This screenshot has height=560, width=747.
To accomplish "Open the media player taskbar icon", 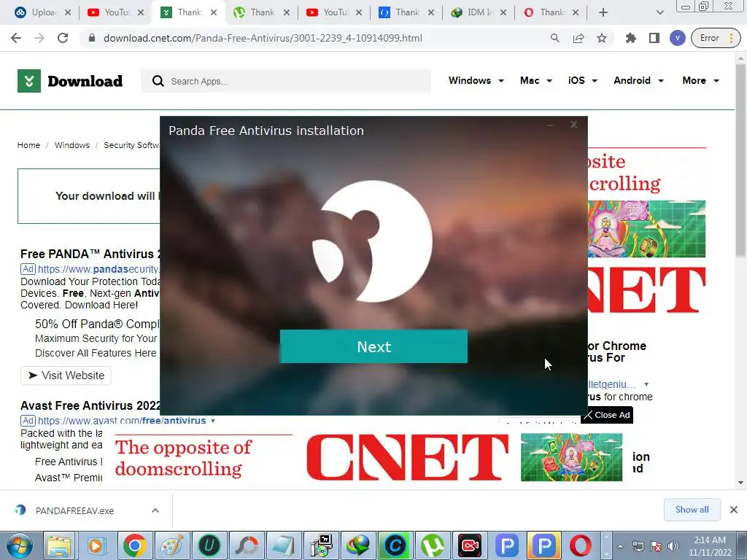I will tap(96, 545).
